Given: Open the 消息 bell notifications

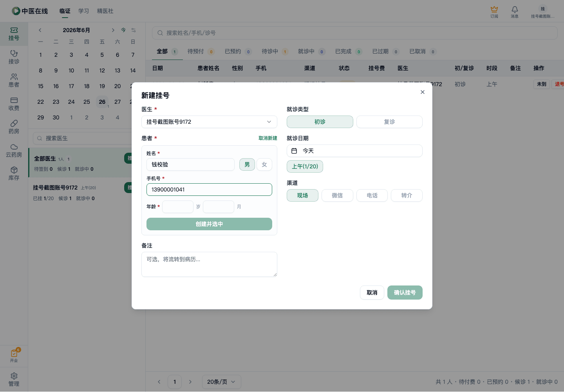Looking at the screenshot, I should [x=515, y=12].
